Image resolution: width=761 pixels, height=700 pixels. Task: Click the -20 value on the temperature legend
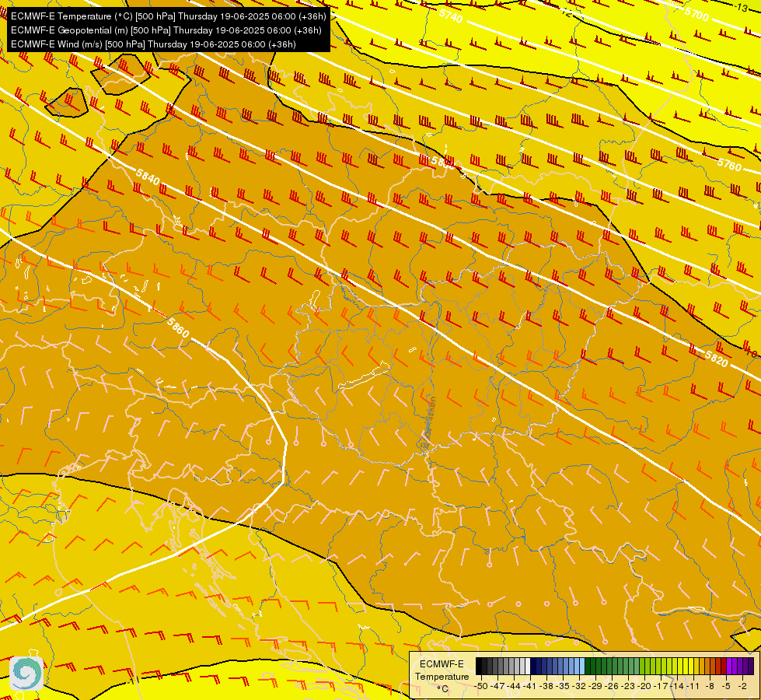645,685
